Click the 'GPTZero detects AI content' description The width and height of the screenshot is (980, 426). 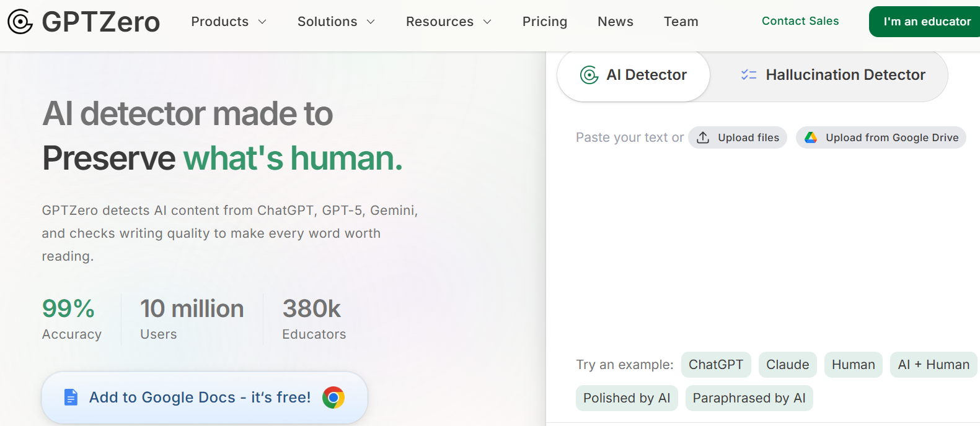230,233
